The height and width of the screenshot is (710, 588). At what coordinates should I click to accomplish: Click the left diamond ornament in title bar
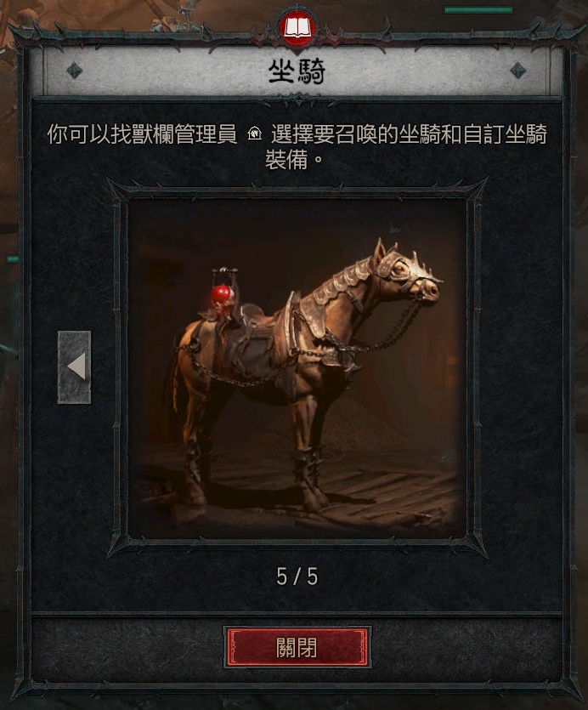click(x=74, y=71)
